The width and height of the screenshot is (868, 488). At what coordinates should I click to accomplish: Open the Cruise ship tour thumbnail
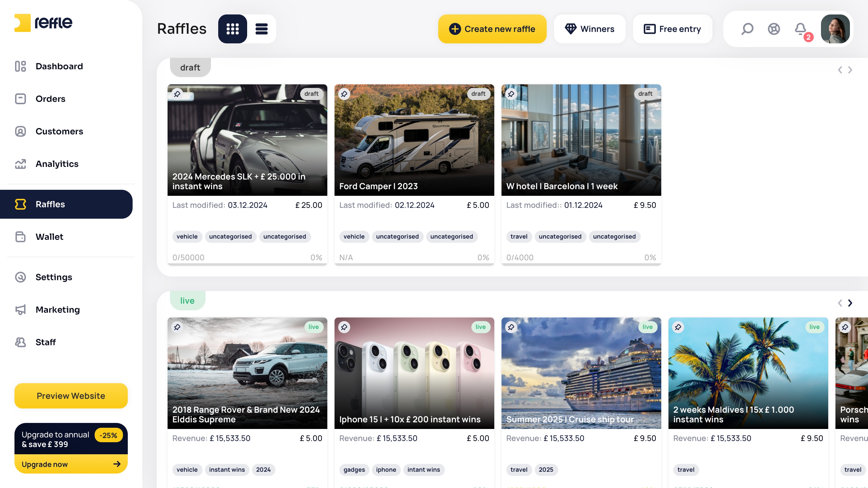tap(581, 373)
